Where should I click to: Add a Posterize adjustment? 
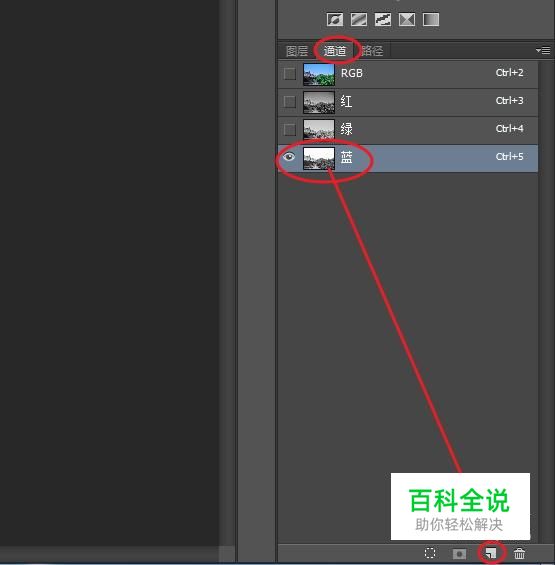coord(359,19)
